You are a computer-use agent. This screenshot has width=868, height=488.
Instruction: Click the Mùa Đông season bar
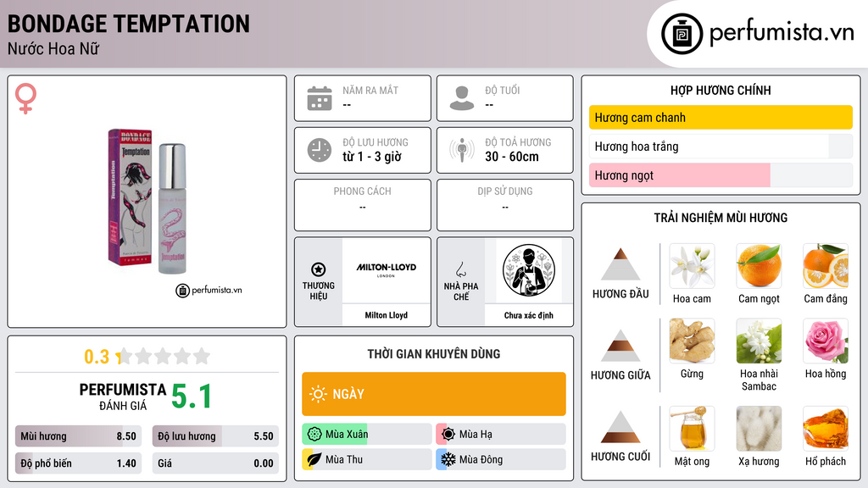(501, 459)
